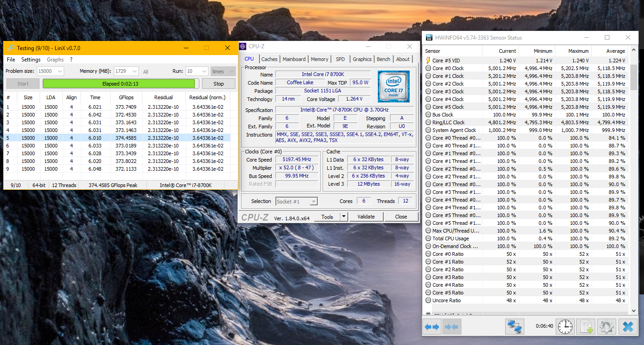The height and width of the screenshot is (345, 644).
Task: Click the green Elapsed progress bar in LinX
Action: coord(121,84)
